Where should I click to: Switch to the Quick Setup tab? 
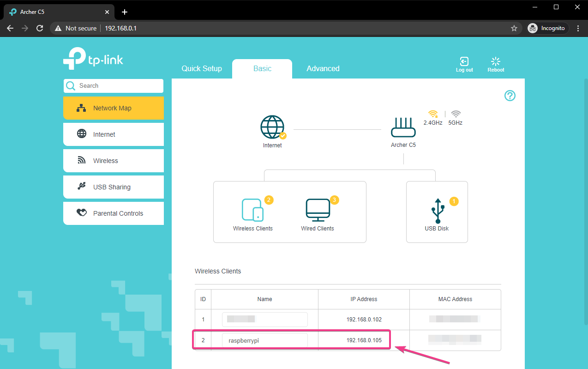tap(201, 69)
